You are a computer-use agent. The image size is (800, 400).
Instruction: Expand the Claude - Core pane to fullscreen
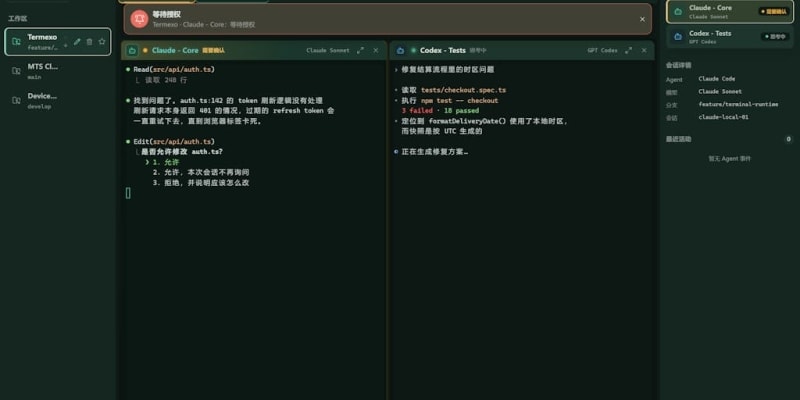click(x=360, y=51)
